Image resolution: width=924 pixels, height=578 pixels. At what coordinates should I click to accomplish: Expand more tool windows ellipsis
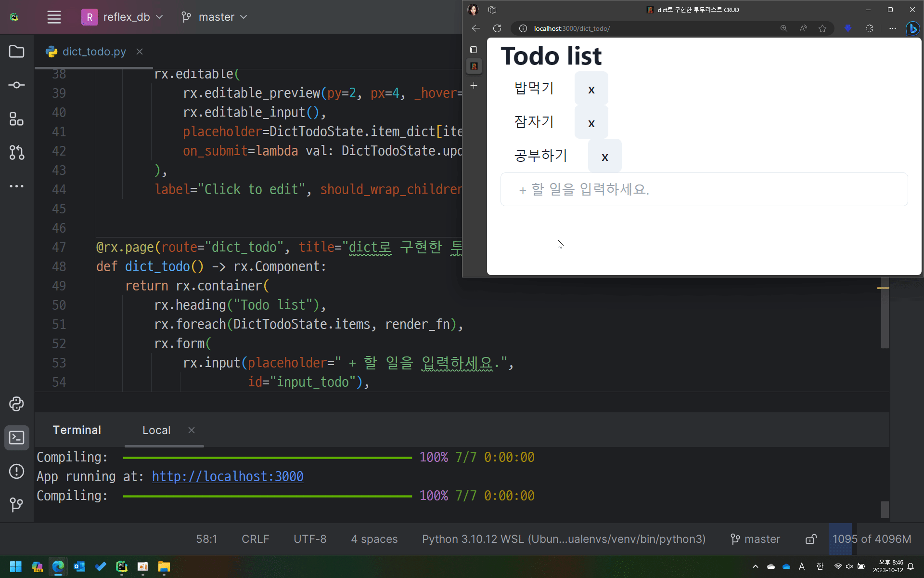[16, 186]
